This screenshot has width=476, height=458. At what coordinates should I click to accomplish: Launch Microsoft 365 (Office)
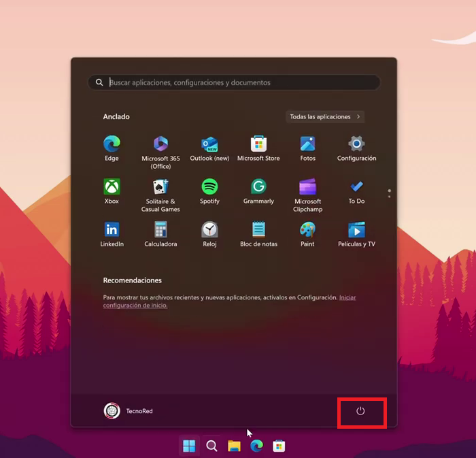[x=160, y=152]
